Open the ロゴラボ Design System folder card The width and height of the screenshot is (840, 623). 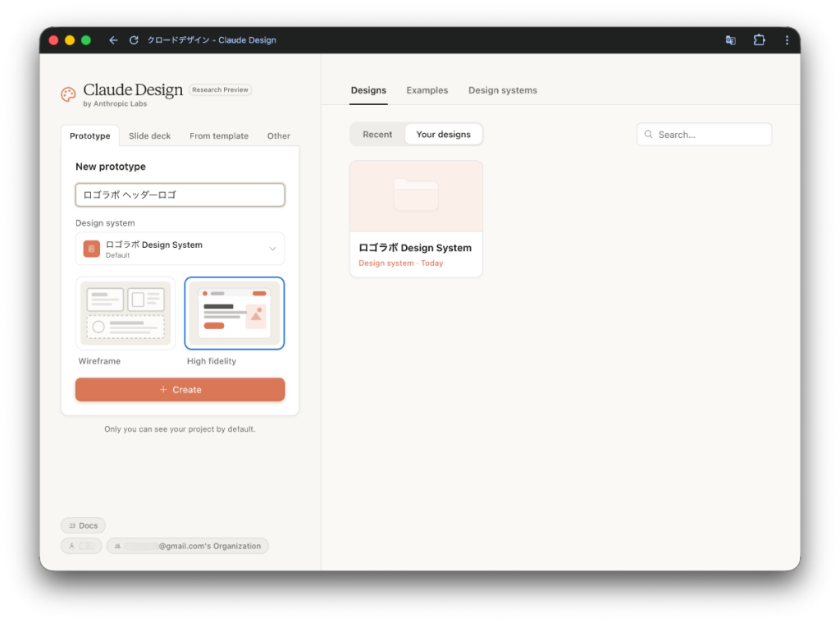coord(416,218)
